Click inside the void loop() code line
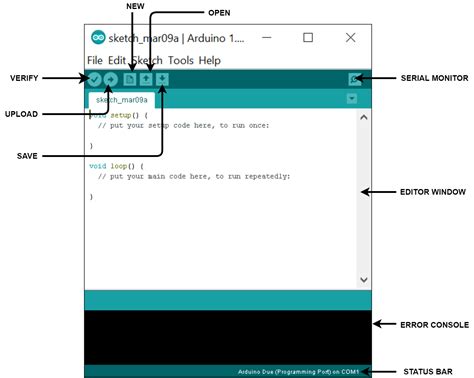The image size is (474, 378). [116, 166]
